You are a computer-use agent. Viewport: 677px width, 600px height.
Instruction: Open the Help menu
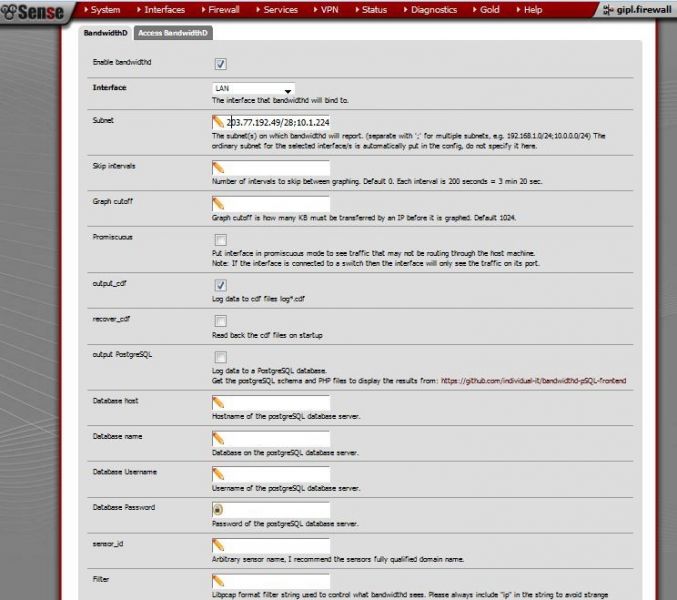[529, 9]
